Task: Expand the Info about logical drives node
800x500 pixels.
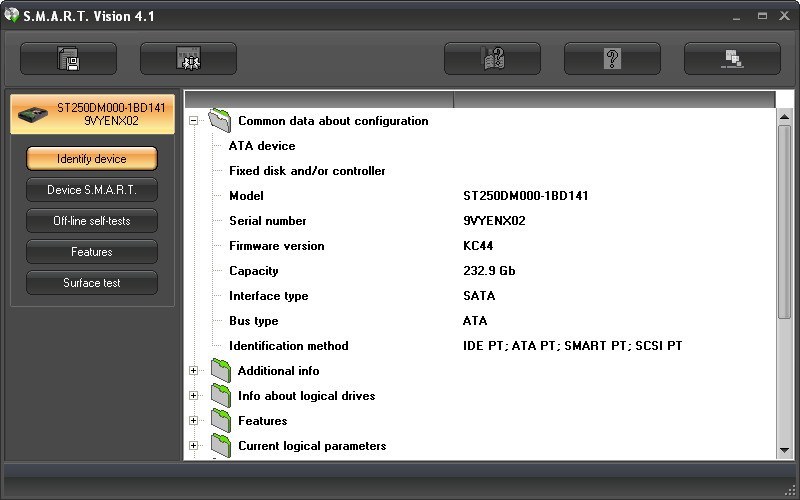Action: pyautogui.click(x=194, y=396)
